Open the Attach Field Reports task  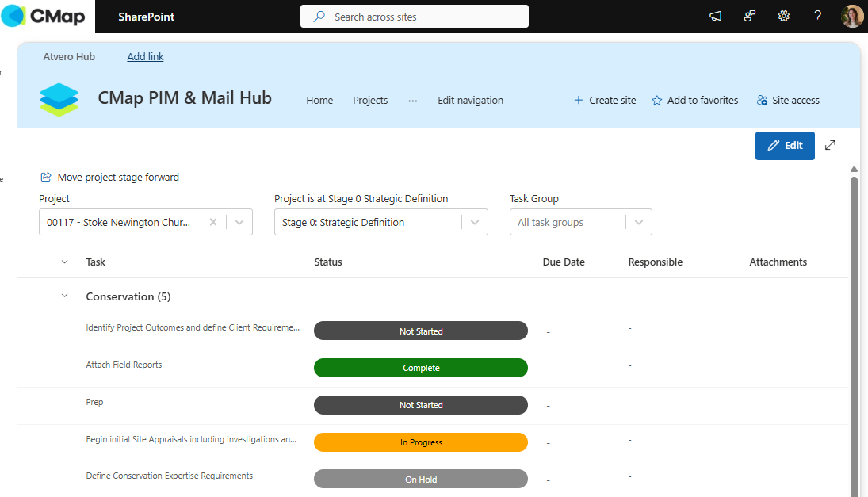[x=124, y=365]
